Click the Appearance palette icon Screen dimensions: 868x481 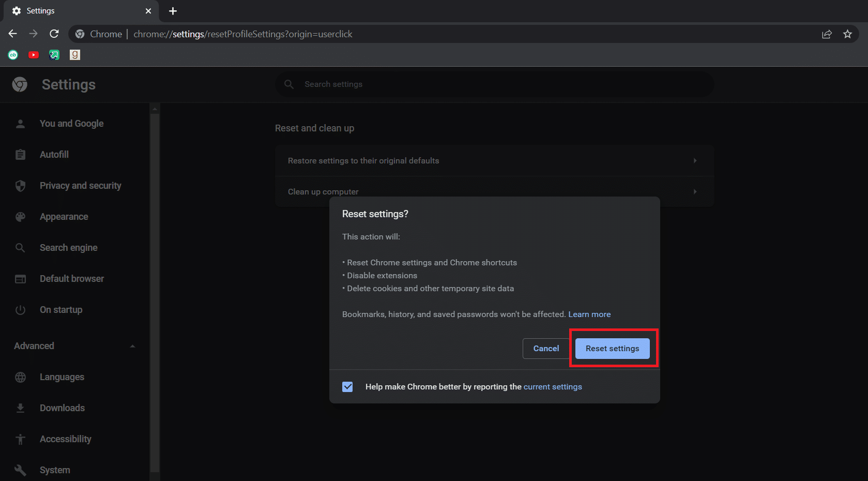click(x=20, y=217)
